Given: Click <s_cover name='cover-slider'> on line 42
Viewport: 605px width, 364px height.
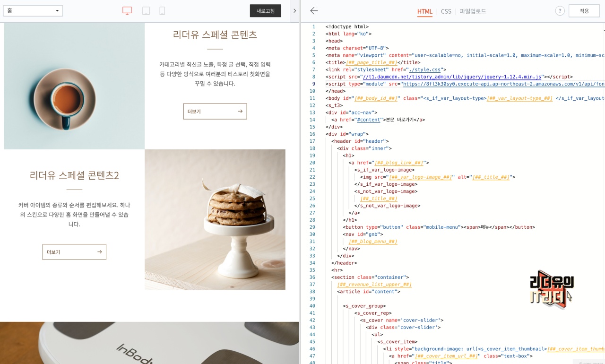Looking at the screenshot, I should click(x=402, y=321).
